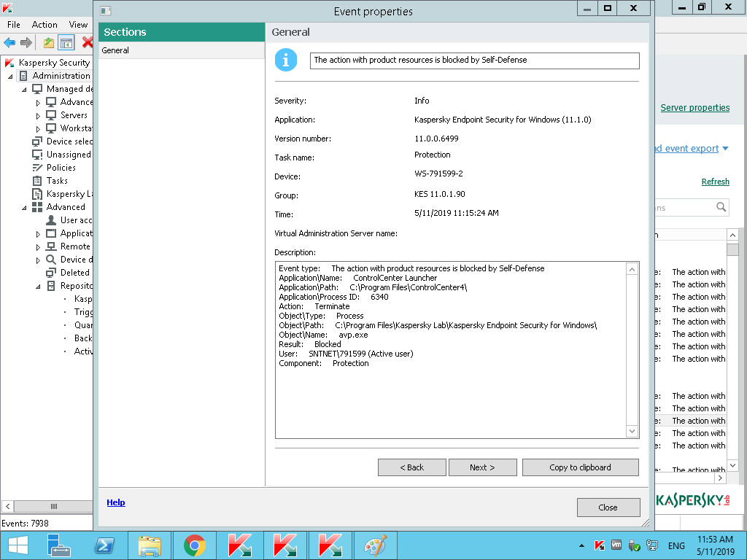Image resolution: width=747 pixels, height=560 pixels.
Task: Open the Action menu
Action: [x=44, y=25]
